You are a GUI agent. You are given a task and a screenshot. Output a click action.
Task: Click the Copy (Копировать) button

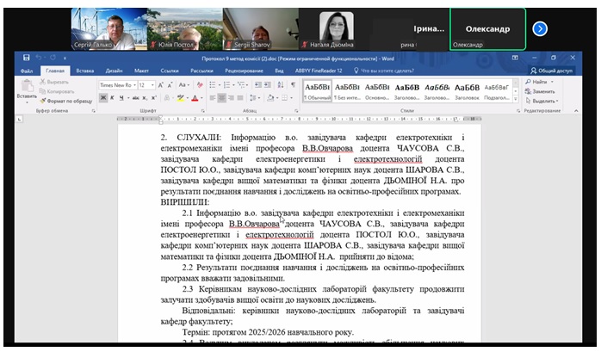coord(57,91)
